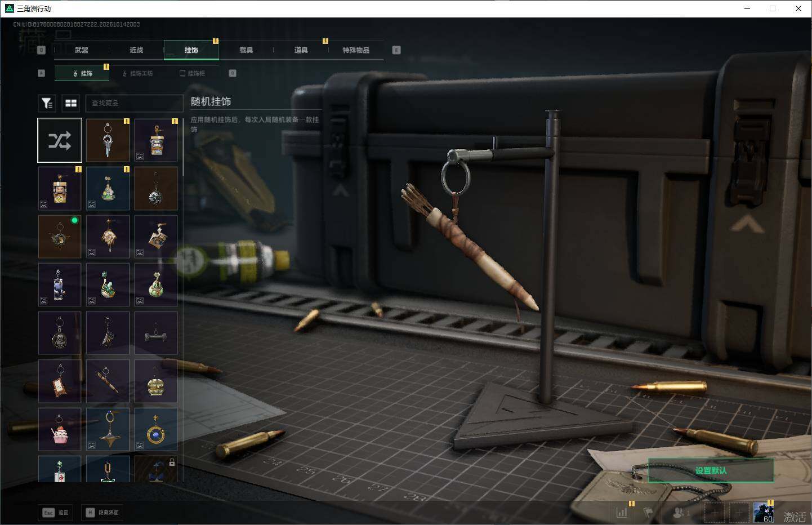
Task: Switch to the 武器 tab
Action: pyautogui.click(x=82, y=50)
